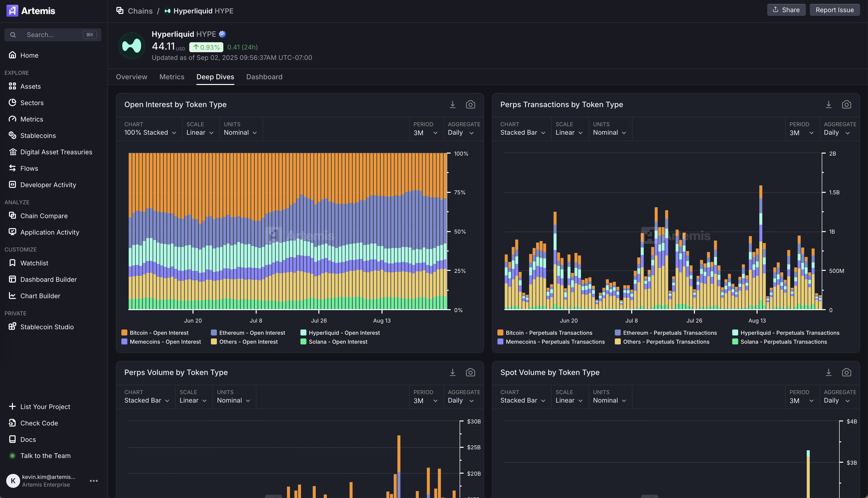
Task: Open Perps Transactions Stacked Bar chart dropdown
Action: [x=523, y=132]
